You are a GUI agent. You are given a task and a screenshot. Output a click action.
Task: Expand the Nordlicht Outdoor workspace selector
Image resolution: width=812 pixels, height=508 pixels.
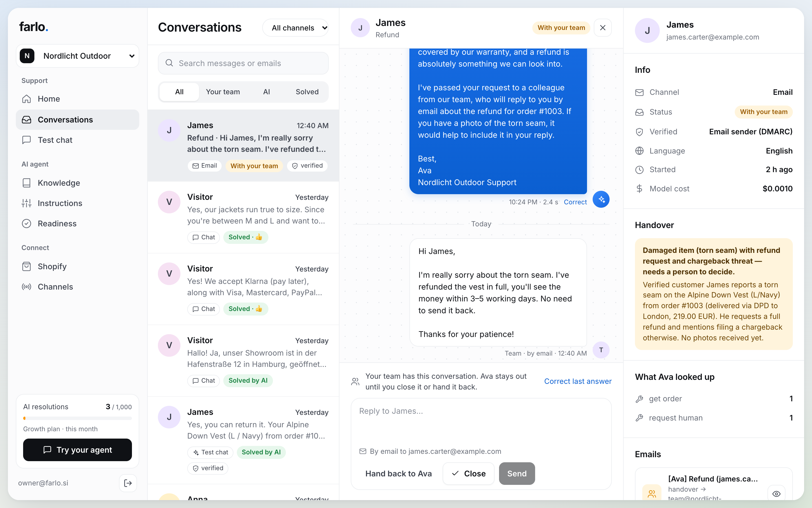pos(77,56)
